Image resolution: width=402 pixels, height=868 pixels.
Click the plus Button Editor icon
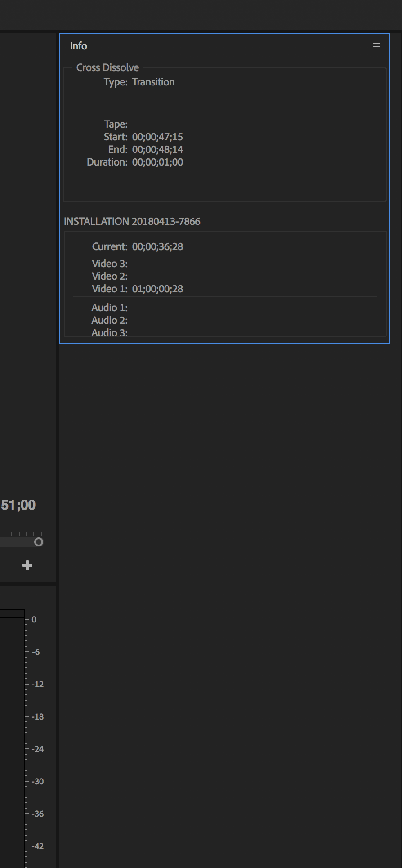(27, 565)
